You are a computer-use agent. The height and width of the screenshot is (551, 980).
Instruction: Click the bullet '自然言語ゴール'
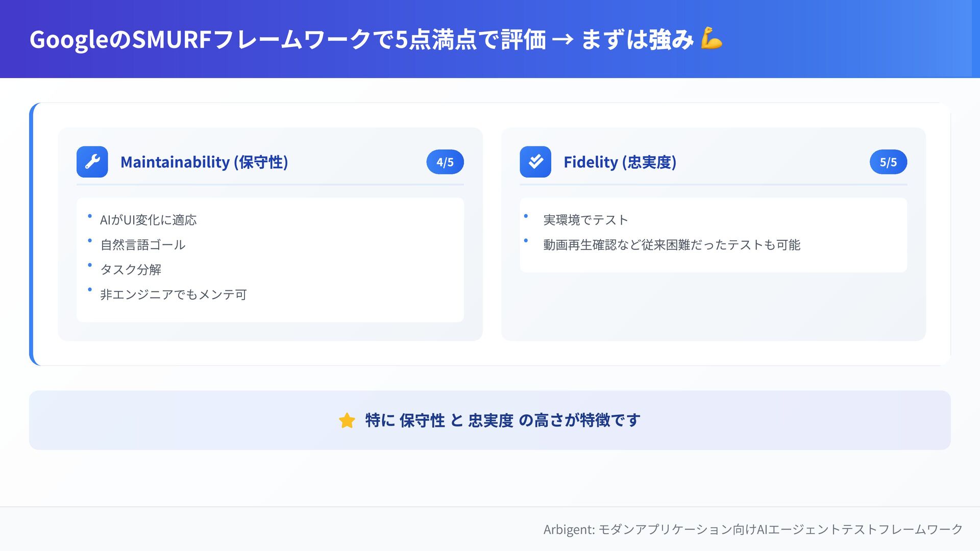[142, 245]
